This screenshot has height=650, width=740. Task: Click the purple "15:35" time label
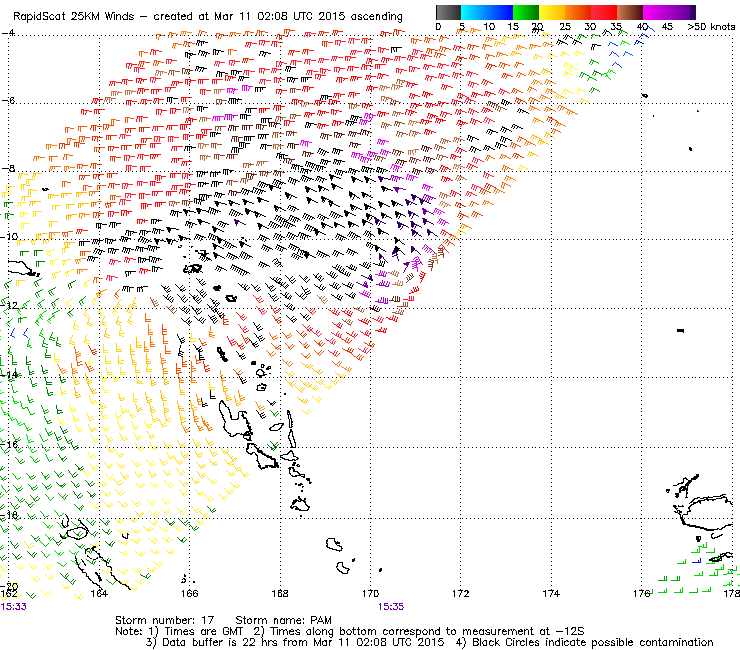391,607
